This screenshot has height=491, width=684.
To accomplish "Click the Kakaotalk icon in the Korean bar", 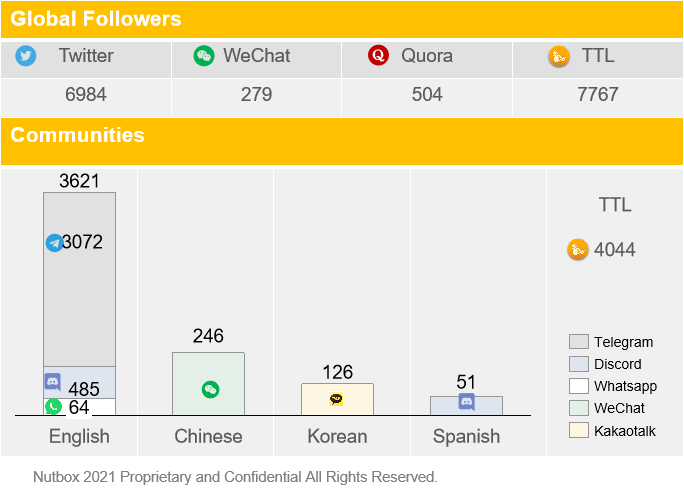I will (336, 399).
